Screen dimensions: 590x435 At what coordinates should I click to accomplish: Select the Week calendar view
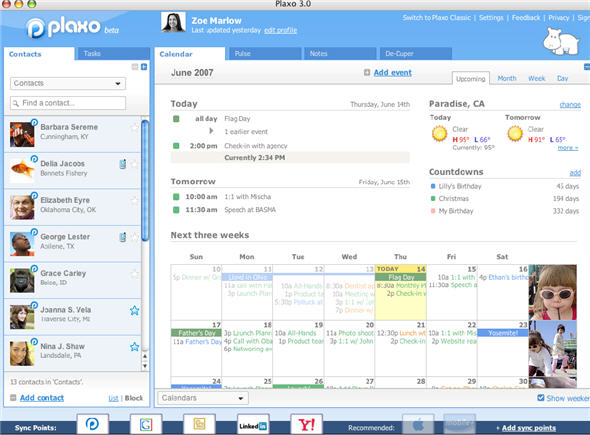tap(537, 78)
